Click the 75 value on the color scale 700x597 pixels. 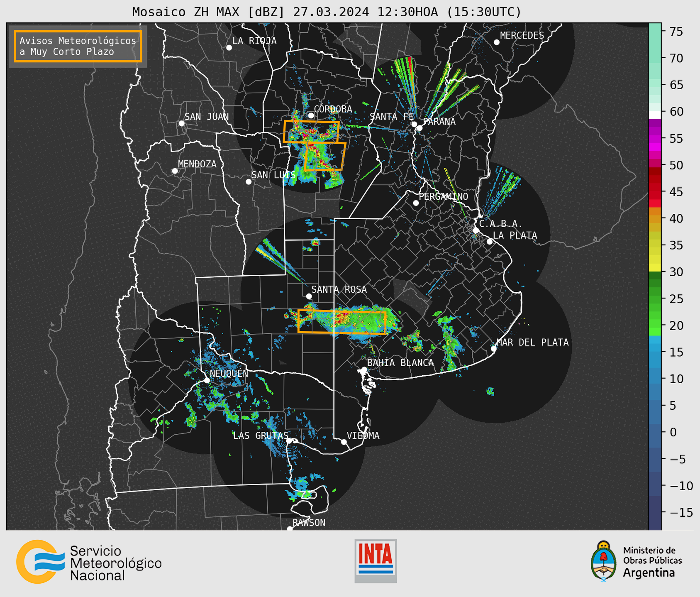coord(677,32)
